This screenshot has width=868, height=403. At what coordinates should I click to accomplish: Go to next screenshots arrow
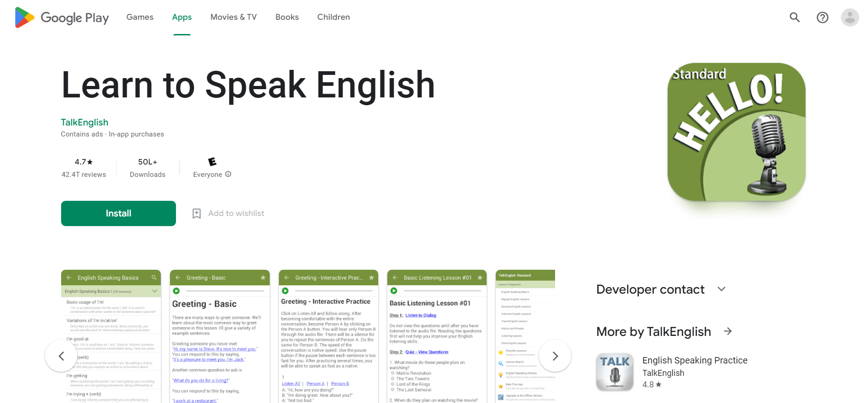pyautogui.click(x=555, y=356)
